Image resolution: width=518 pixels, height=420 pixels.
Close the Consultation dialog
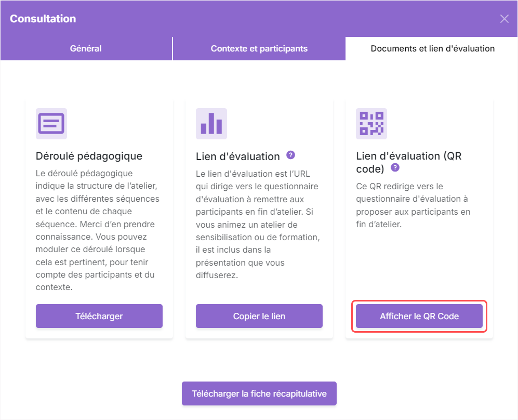(504, 19)
